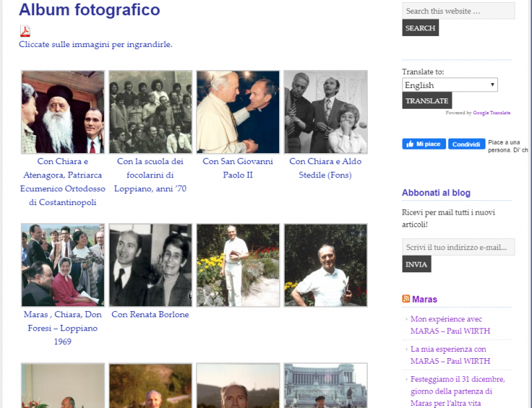The image size is (532, 408).
Task: Click the SEARCH button
Action: tap(420, 28)
